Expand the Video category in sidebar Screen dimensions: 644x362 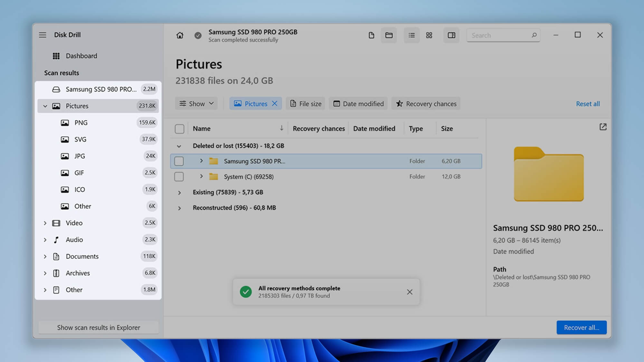click(45, 223)
